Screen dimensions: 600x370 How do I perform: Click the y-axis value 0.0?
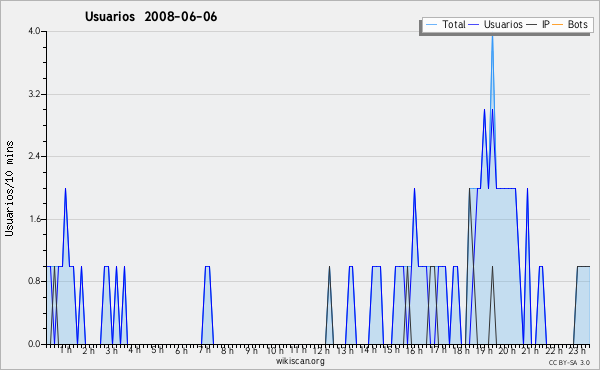(x=34, y=344)
